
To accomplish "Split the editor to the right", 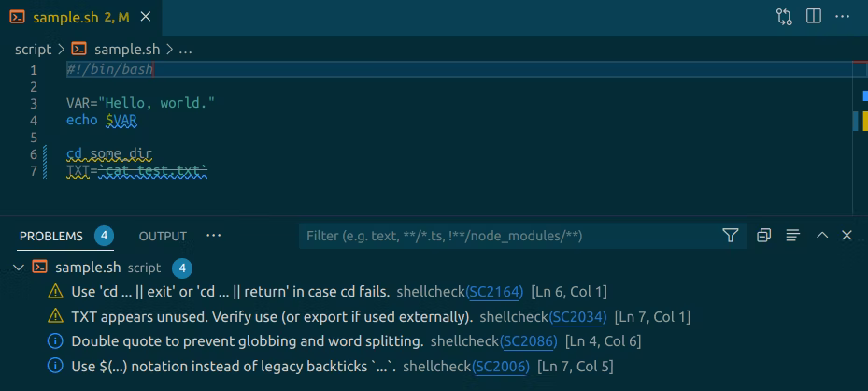I will click(x=814, y=17).
